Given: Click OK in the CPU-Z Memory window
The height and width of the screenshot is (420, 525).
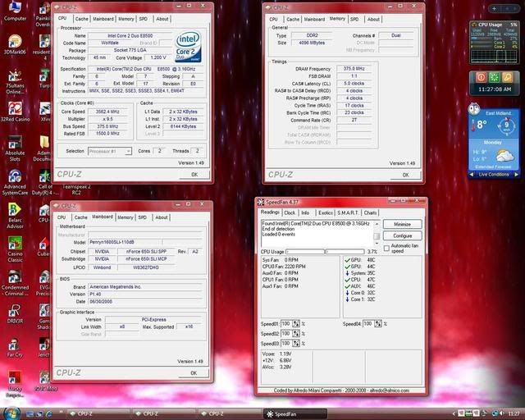Looking at the screenshot, I should tap(405, 175).
